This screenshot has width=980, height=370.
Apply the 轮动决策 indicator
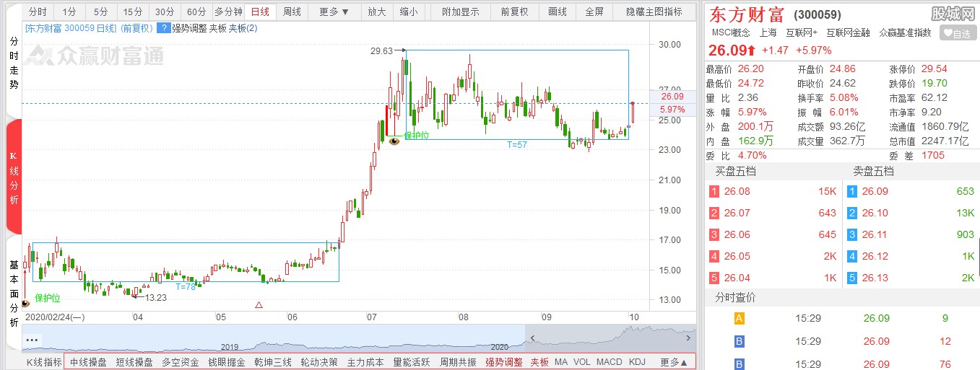319,362
